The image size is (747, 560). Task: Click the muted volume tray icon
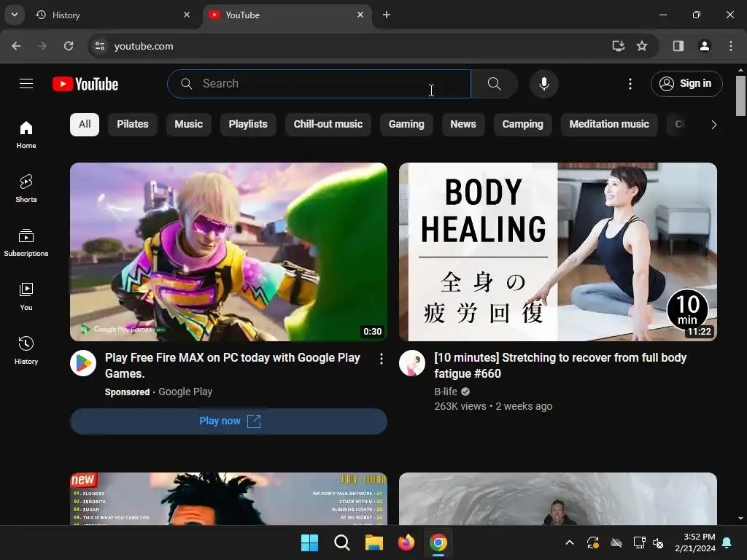658,542
